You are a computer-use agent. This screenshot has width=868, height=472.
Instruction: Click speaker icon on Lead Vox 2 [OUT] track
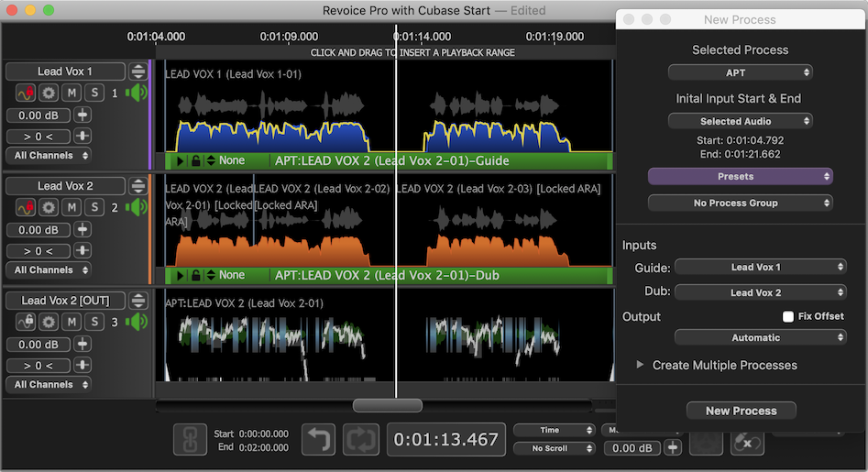[137, 322]
